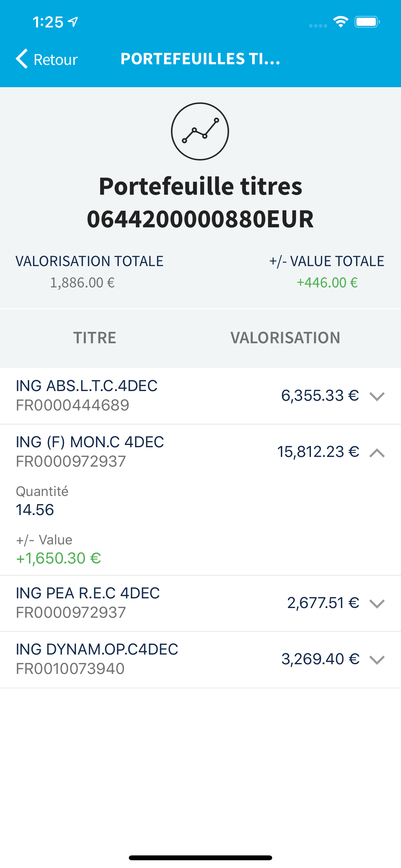Tap the home indicator bar
Image resolution: width=401 pixels, height=868 pixels.
pos(200,858)
